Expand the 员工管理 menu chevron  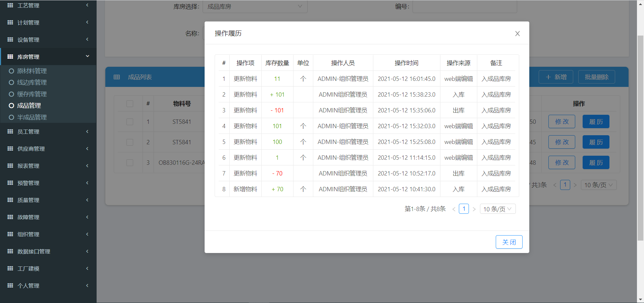87,131
